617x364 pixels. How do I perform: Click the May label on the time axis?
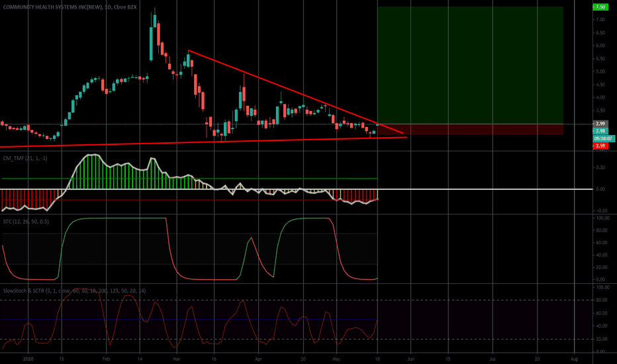tap(336, 359)
